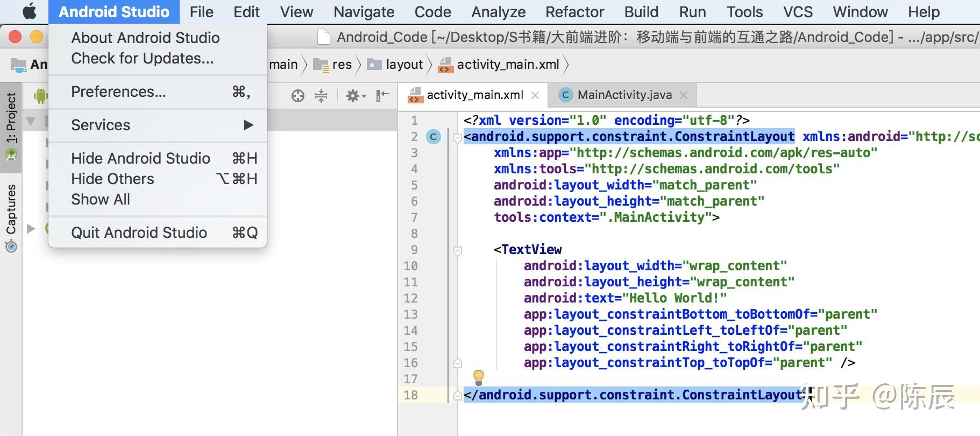Select Check for Updates...
Screen dimensions: 980x436
[x=158, y=58]
